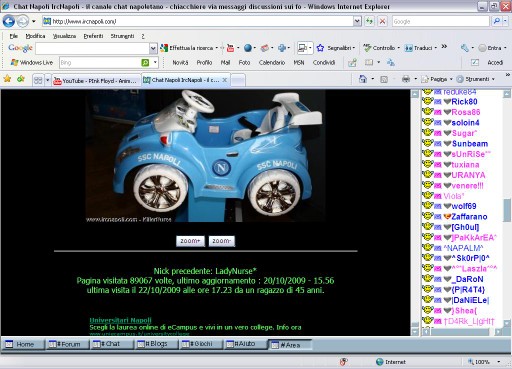Open a new blank tab
The image size is (512, 369).
[238, 80]
